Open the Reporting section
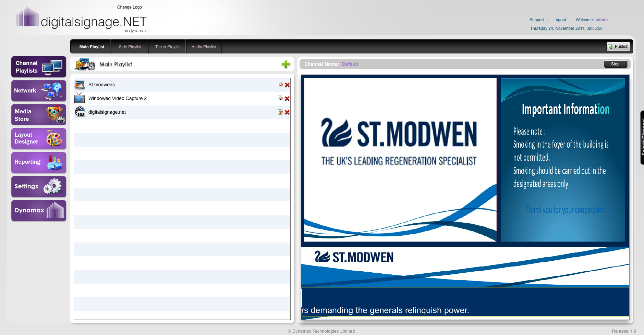The image size is (644, 335). [39, 163]
